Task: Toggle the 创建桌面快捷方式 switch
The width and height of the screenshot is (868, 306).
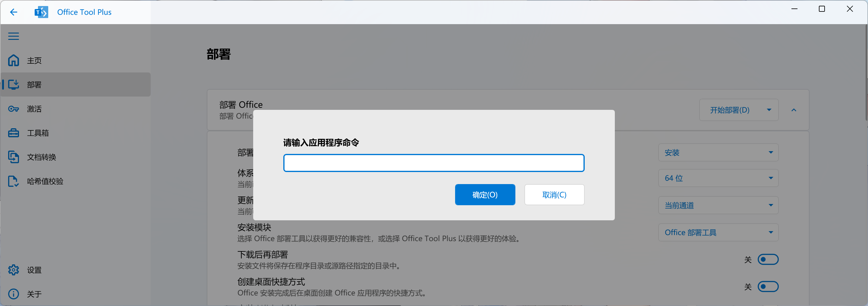Action: [x=768, y=286]
